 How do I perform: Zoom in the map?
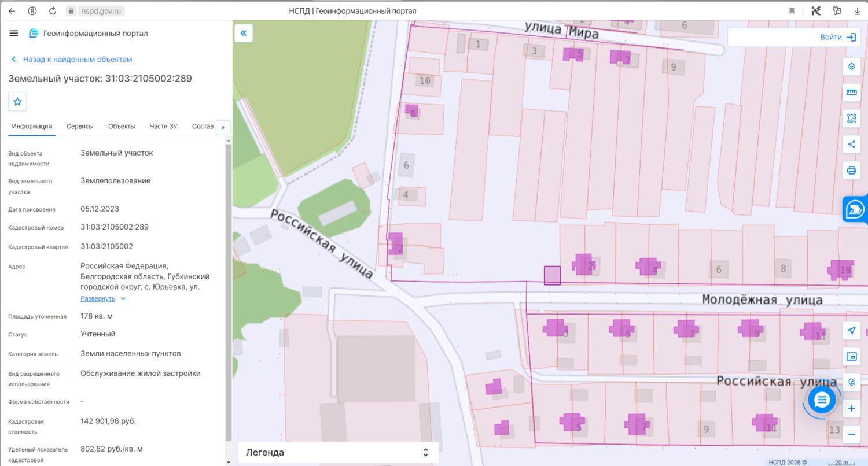click(x=851, y=409)
